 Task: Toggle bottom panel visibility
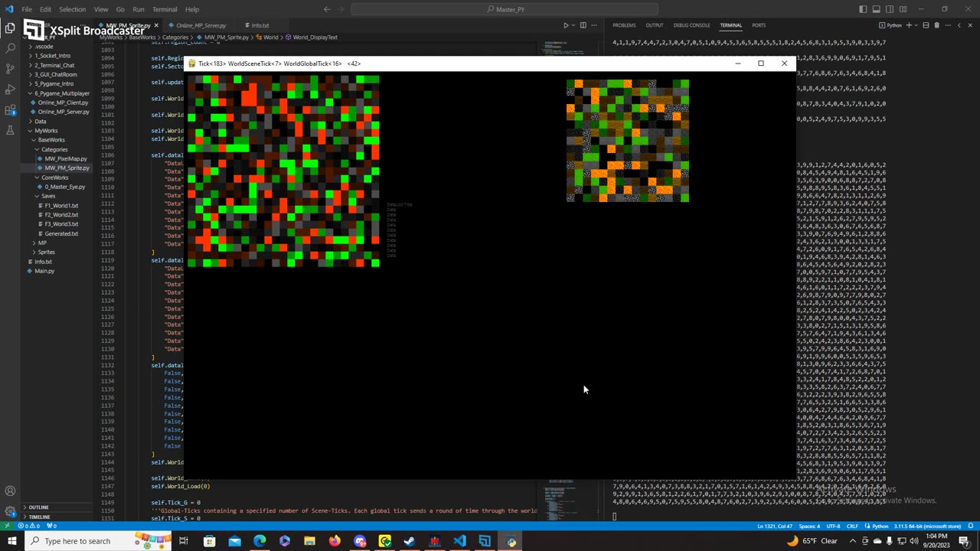coord(876,9)
